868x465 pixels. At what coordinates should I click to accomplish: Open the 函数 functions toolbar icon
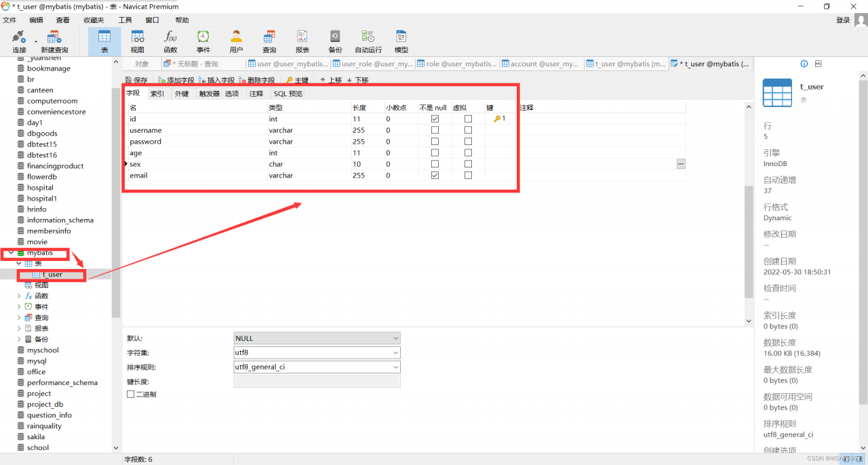(170, 41)
